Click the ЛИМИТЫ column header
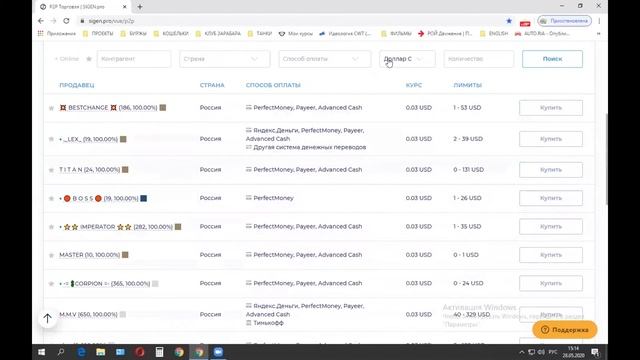 tap(468, 85)
